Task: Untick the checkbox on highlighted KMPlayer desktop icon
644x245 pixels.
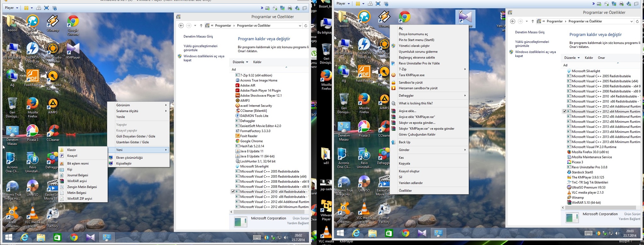Action: click(x=461, y=12)
